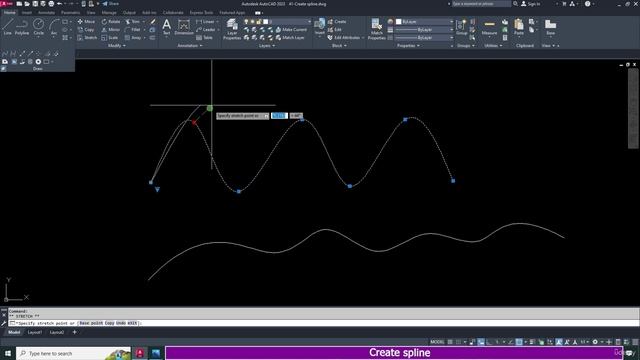Open Layer Properties manager
The width and height of the screenshot is (640, 360).
(232, 29)
